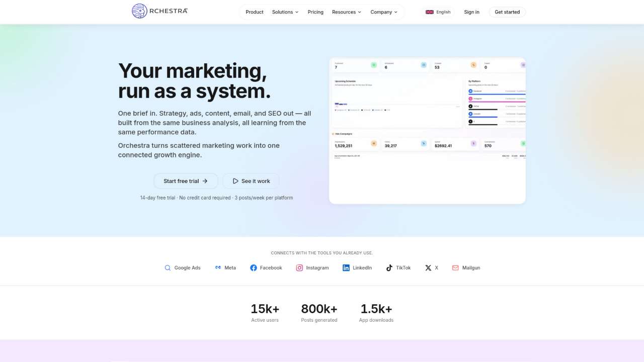644x362 pixels.
Task: Click the Upcoming Schedule chart panel
Action: (396, 102)
